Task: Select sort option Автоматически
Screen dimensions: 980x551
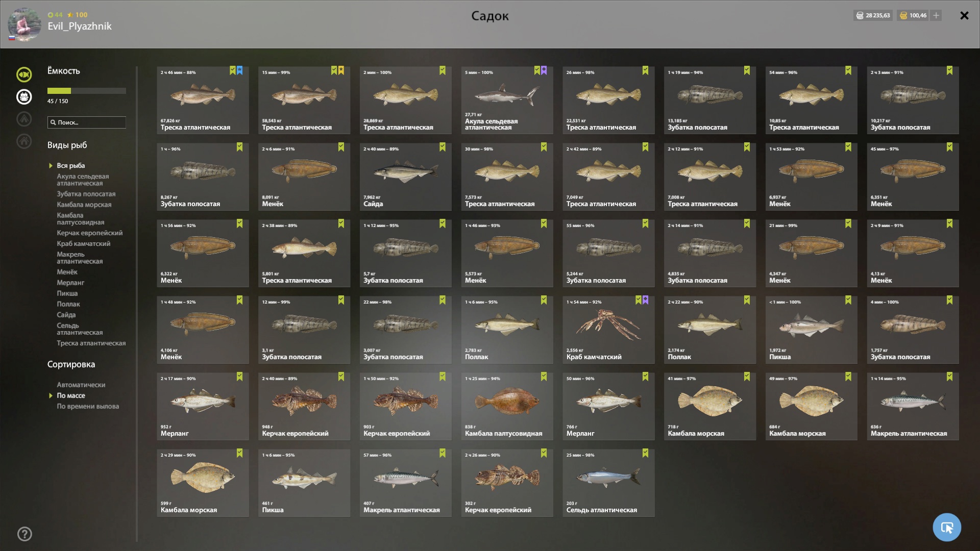Action: pos(81,385)
